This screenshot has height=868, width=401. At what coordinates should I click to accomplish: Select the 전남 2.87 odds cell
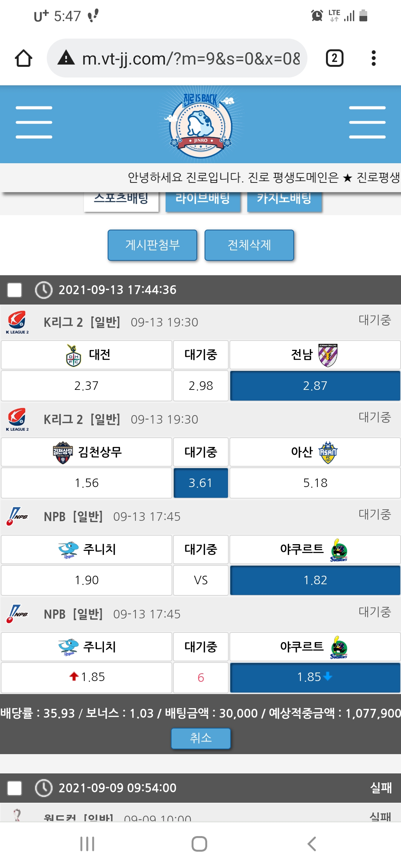[x=315, y=386]
